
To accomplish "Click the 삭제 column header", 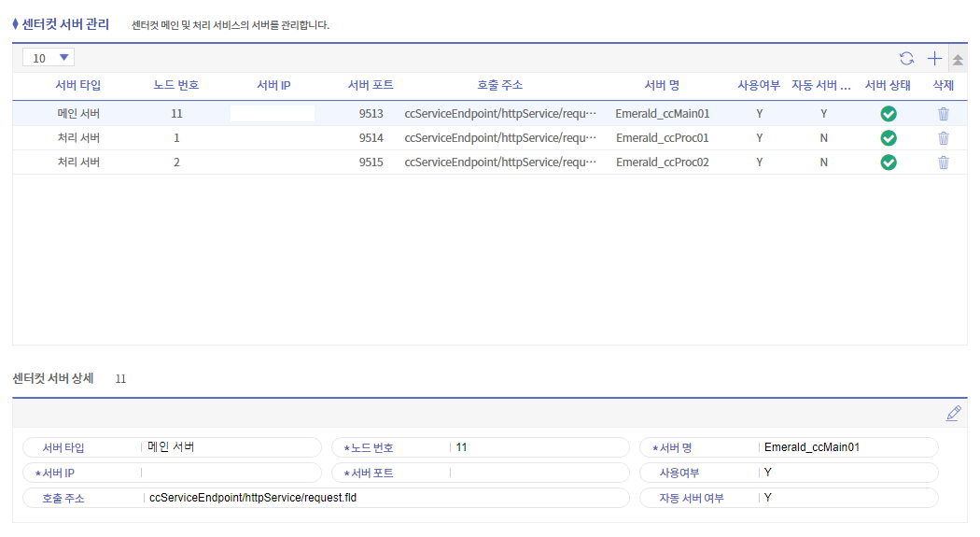I will (943, 85).
